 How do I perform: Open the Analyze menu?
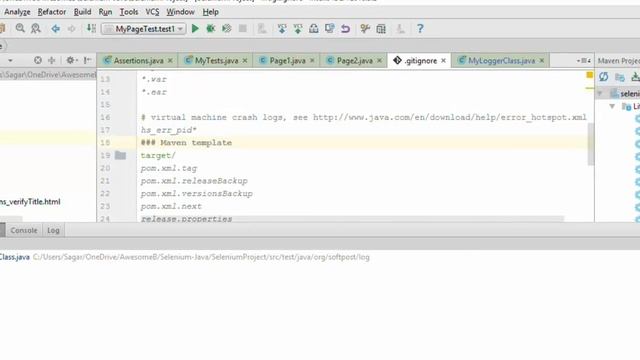17,12
